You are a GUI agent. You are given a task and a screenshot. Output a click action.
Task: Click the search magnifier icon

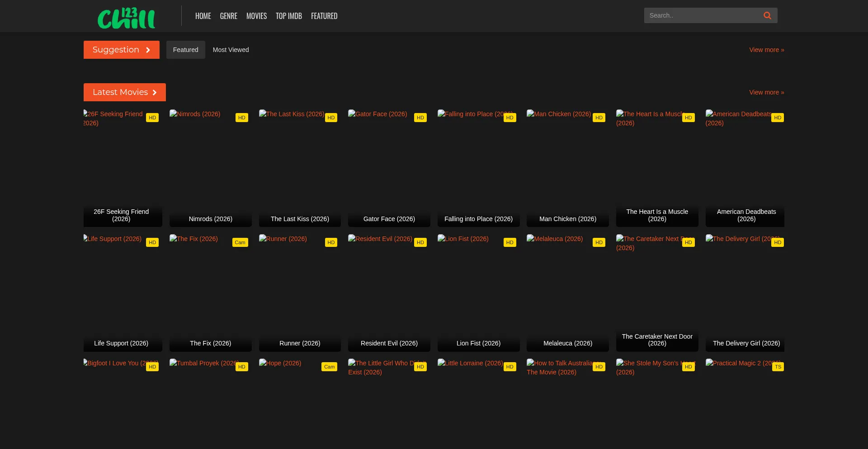[x=767, y=15]
